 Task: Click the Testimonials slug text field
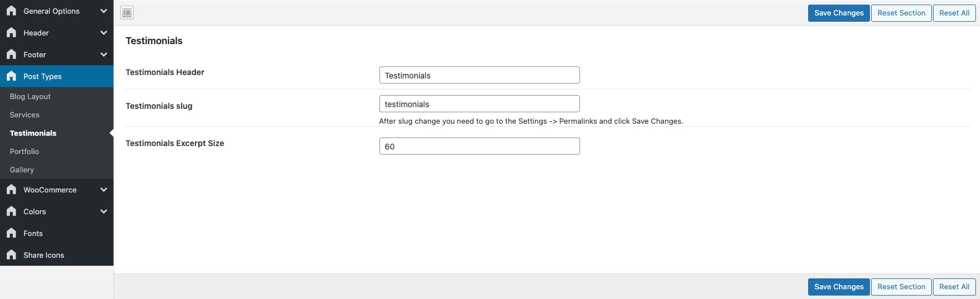(479, 104)
